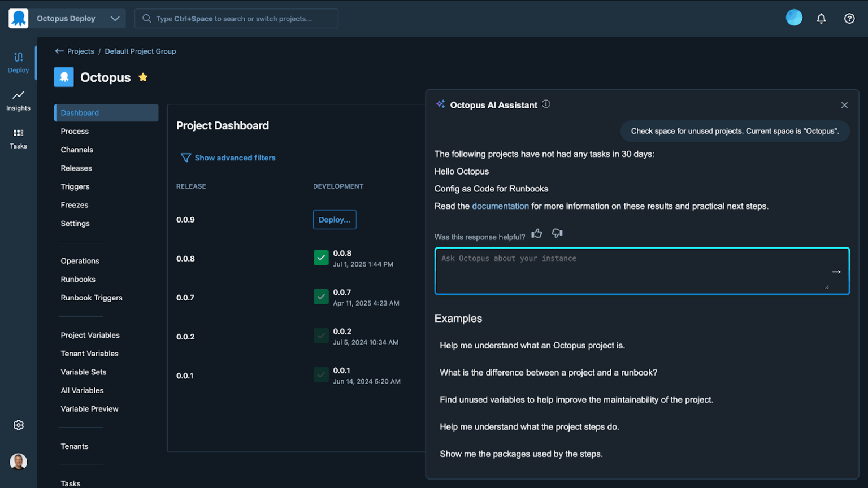Click the search magnifier in the top bar

[x=146, y=18]
